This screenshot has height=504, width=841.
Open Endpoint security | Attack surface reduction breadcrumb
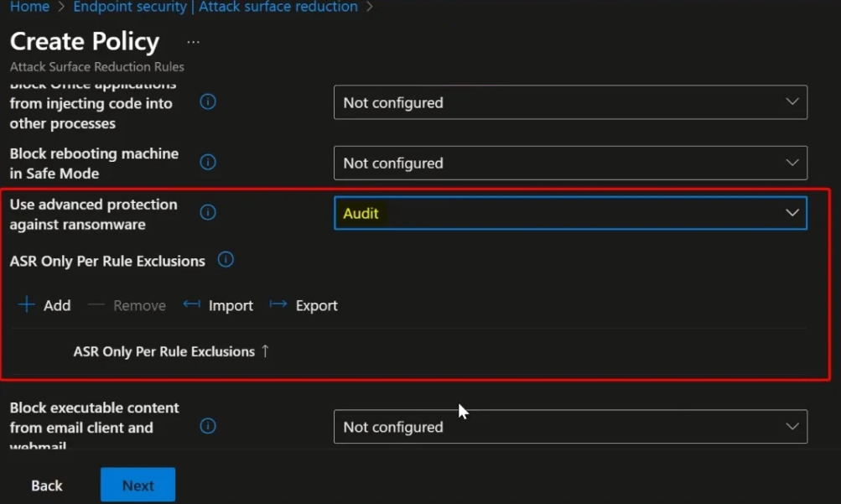point(215,7)
